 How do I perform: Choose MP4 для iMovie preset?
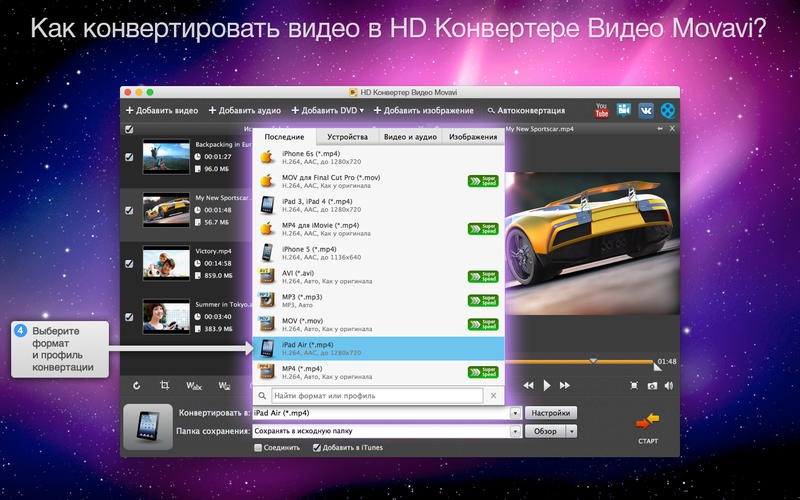(379, 229)
